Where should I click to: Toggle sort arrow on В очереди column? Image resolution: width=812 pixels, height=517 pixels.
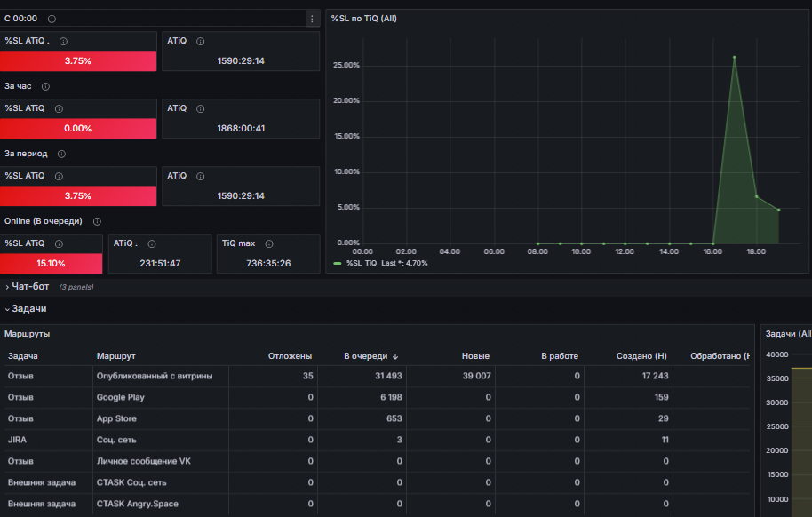pyautogui.click(x=395, y=356)
